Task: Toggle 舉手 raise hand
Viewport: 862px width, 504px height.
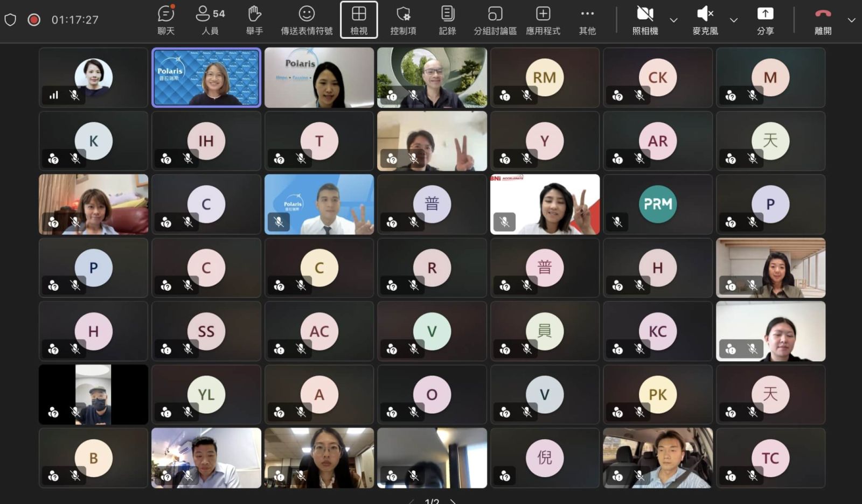Action: point(254,20)
